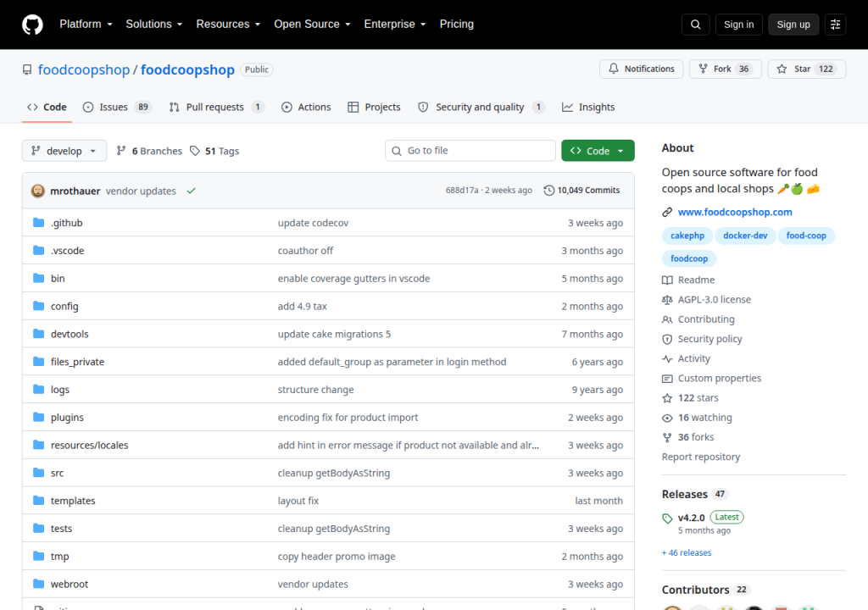
Task: Open the Insights tab
Action: click(588, 107)
